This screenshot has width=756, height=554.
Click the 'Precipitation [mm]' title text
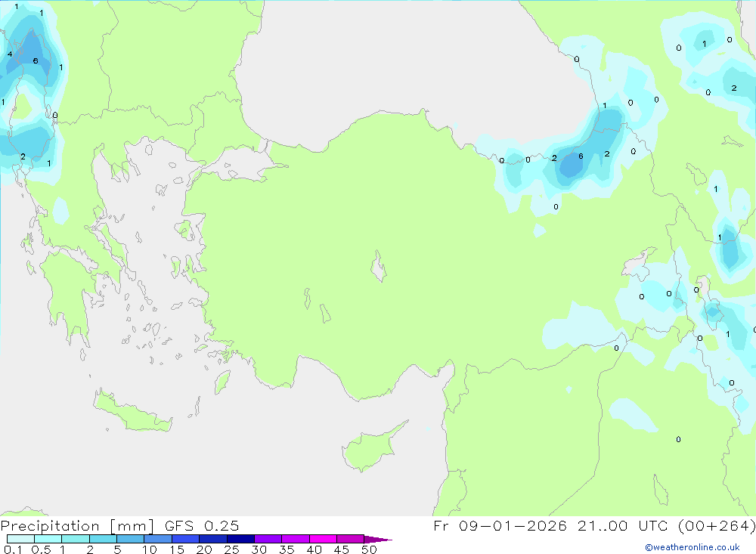77,526
